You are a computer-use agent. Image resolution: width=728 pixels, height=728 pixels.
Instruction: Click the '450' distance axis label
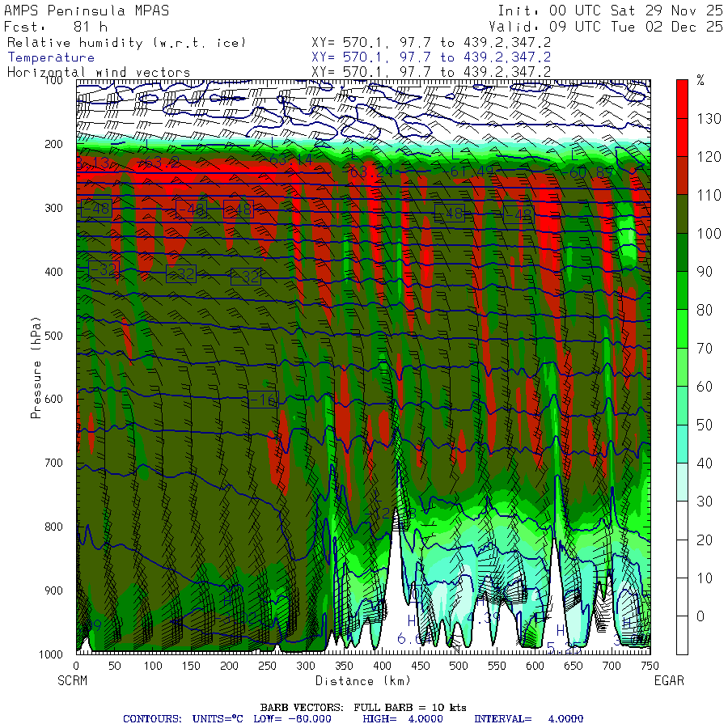[420, 667]
